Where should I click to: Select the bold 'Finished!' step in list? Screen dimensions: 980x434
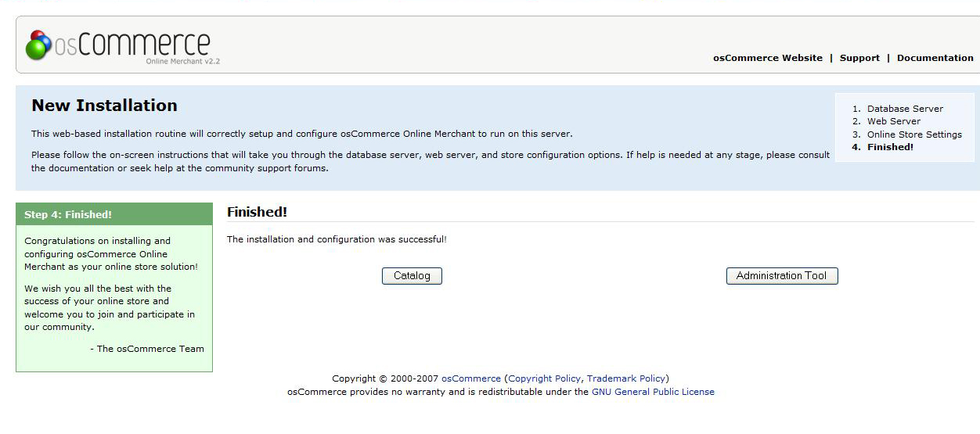[890, 147]
